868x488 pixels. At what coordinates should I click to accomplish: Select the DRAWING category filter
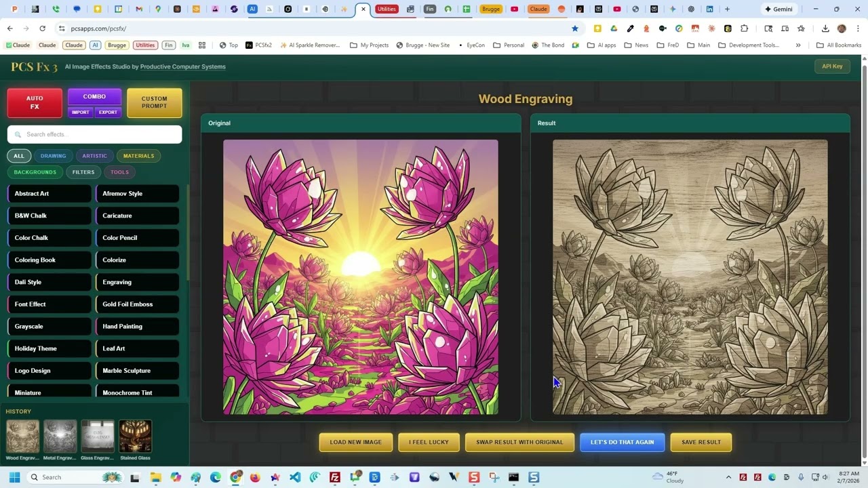coord(53,156)
